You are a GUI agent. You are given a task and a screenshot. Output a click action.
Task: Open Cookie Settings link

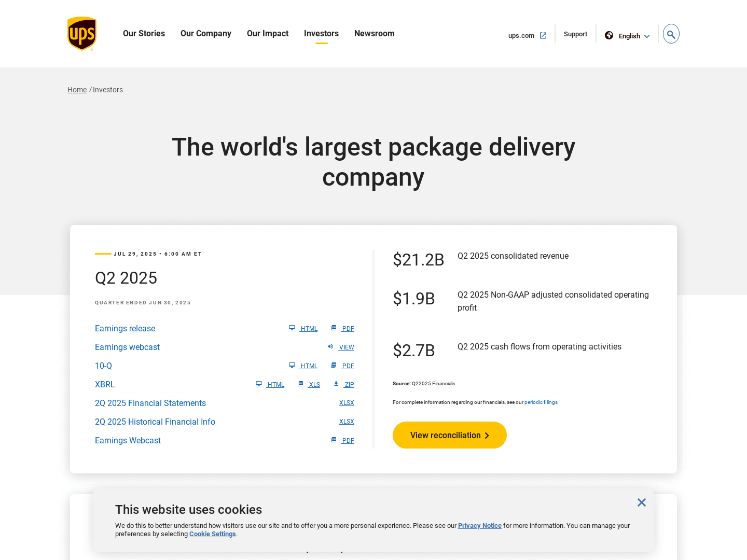(212, 534)
